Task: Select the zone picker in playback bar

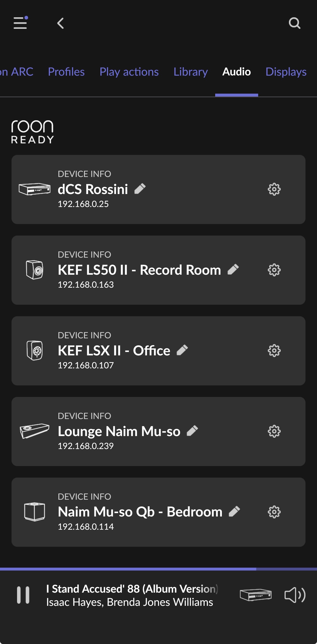Action: 256,595
